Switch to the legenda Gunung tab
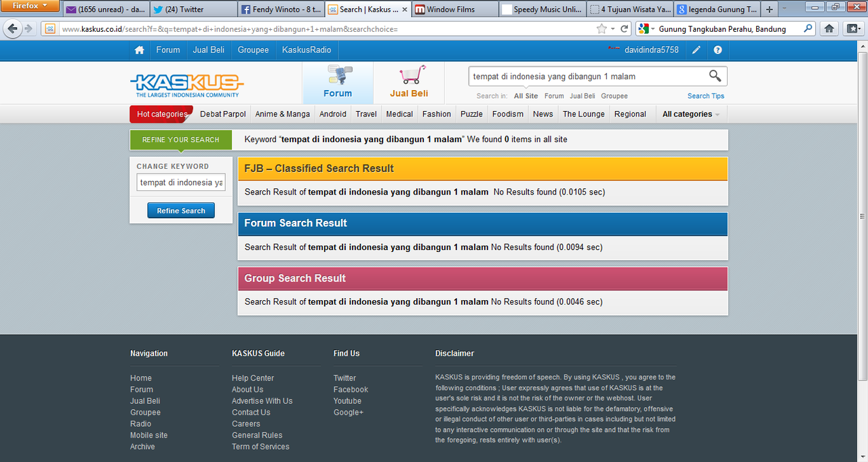Image resolution: width=868 pixels, height=462 pixels. point(717,9)
